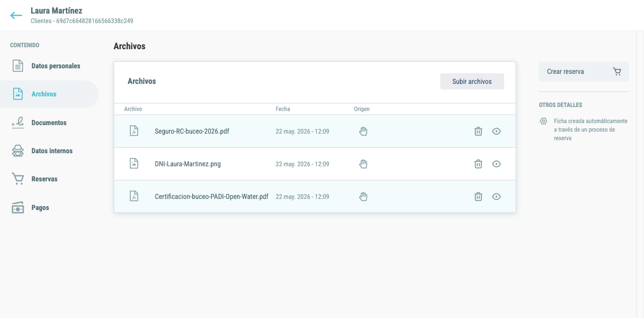Delete DNI-Laura-Martinez.png with trash icon
The image size is (644, 318).
[x=478, y=164]
